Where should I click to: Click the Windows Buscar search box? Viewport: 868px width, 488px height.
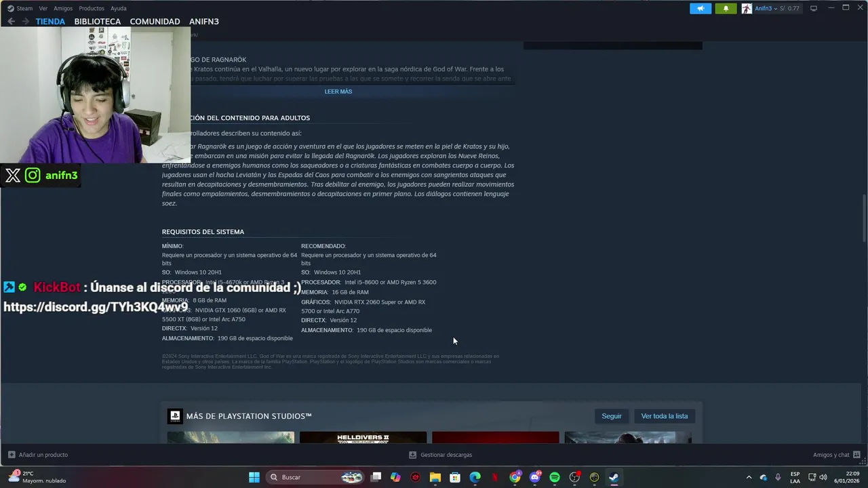[x=316, y=477]
